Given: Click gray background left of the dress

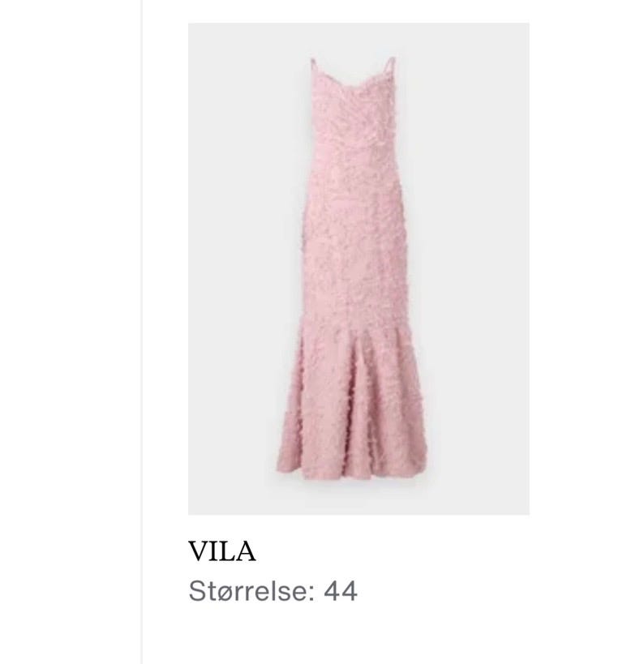Looking at the screenshot, I should click(238, 269).
